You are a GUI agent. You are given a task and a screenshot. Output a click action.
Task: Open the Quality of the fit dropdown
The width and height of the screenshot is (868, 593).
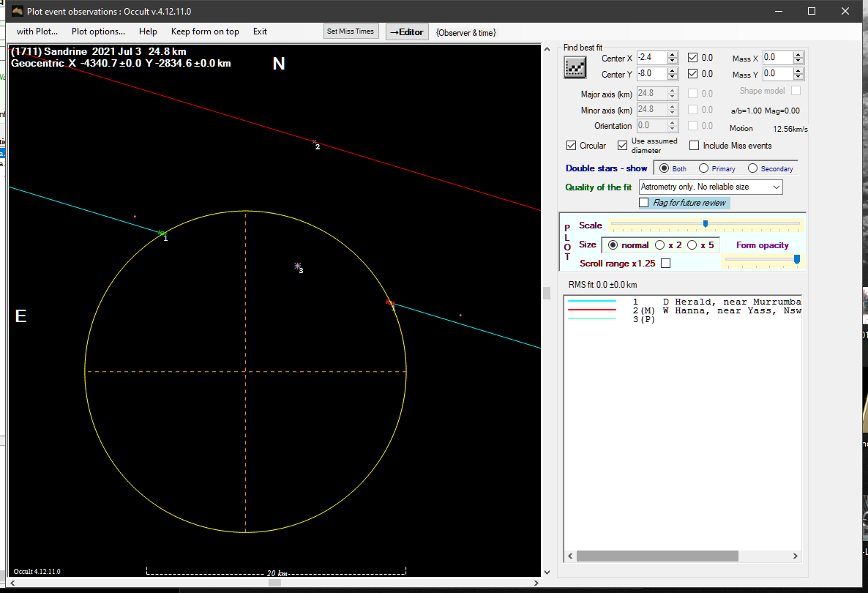click(x=711, y=187)
